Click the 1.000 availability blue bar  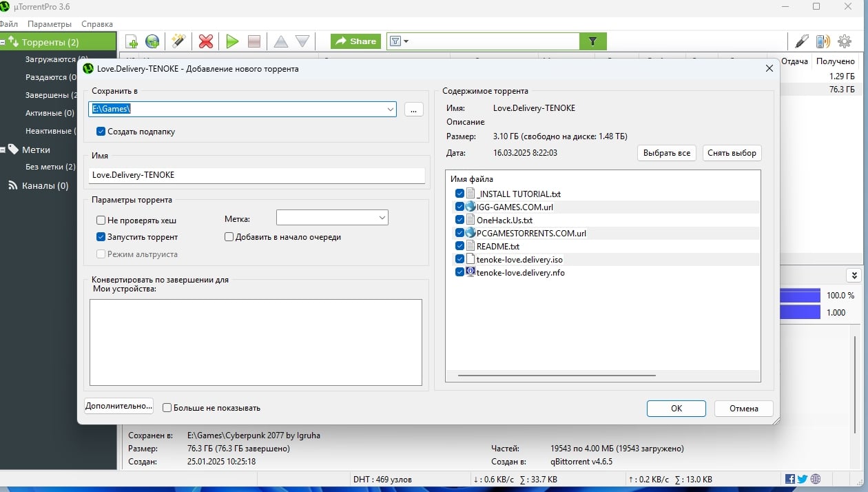(x=800, y=312)
